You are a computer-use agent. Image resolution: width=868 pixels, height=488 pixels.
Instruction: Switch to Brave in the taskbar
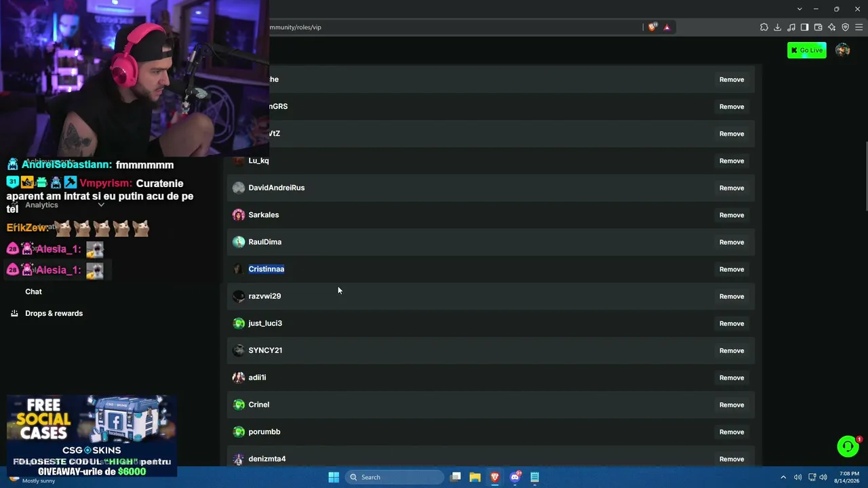tap(495, 477)
